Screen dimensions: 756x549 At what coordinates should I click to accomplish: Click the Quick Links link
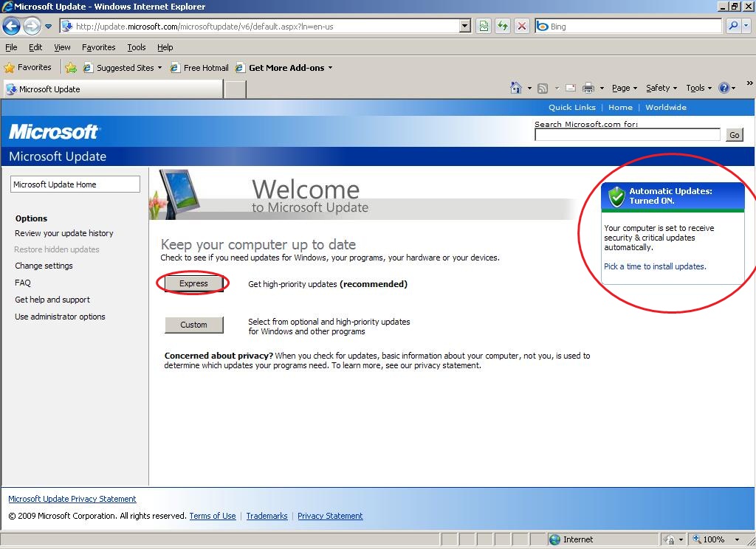[572, 108]
